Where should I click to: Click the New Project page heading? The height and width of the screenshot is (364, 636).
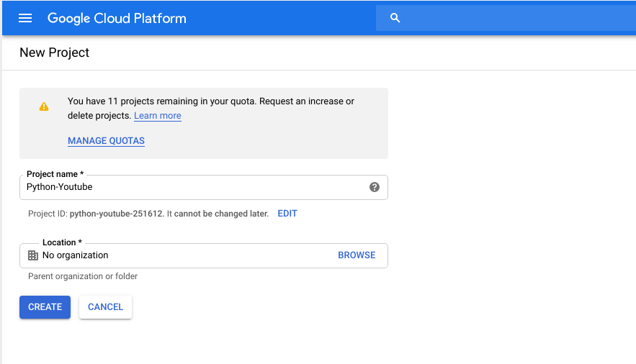54,53
